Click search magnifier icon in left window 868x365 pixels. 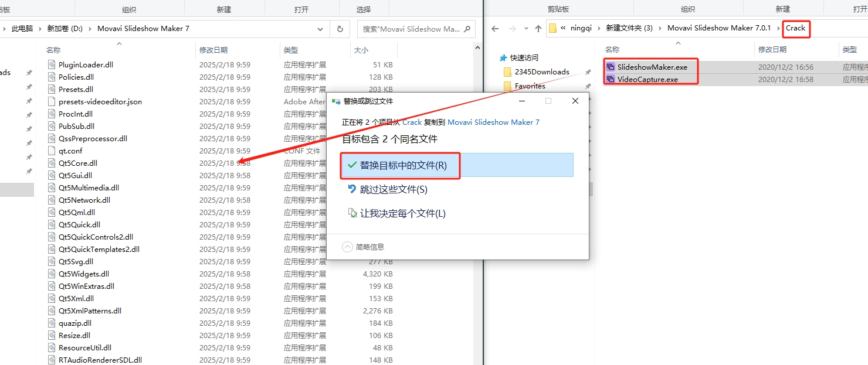pos(467,28)
